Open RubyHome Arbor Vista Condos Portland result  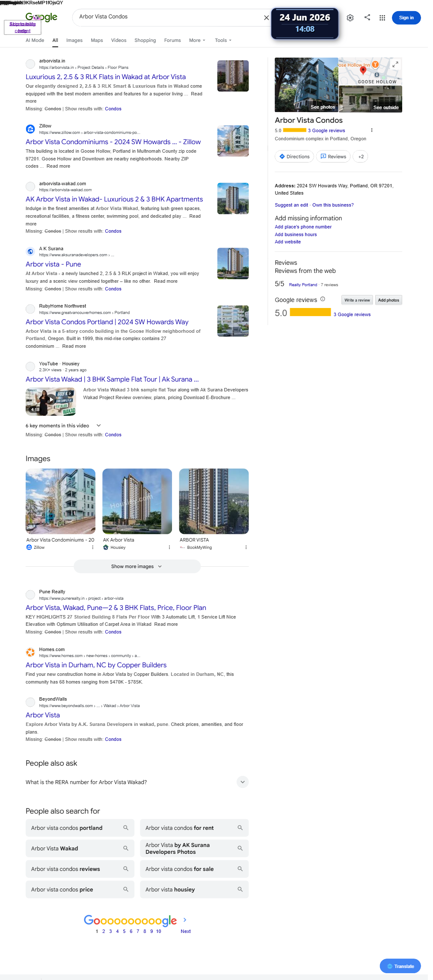107,322
